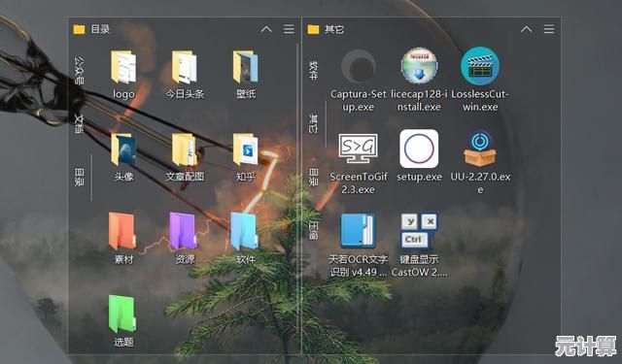Open the 知乎 folder

(246, 157)
